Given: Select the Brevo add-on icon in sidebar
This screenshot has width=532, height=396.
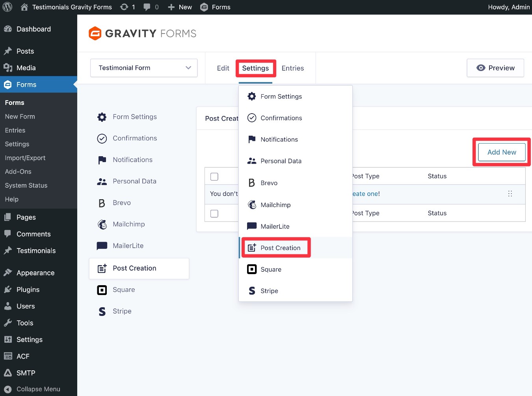Looking at the screenshot, I should coord(102,202).
